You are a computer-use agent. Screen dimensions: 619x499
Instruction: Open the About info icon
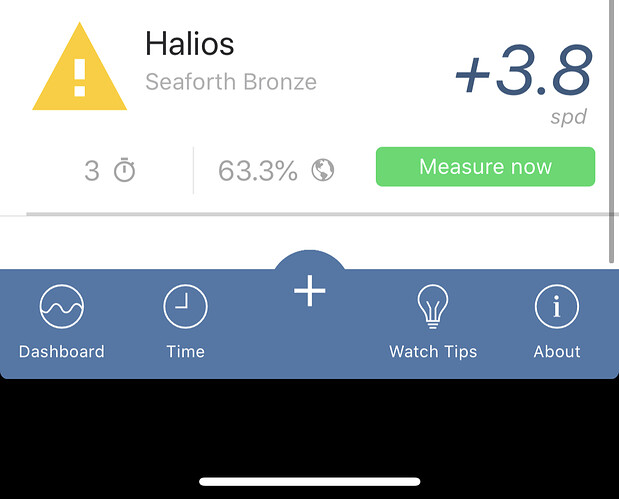[557, 306]
